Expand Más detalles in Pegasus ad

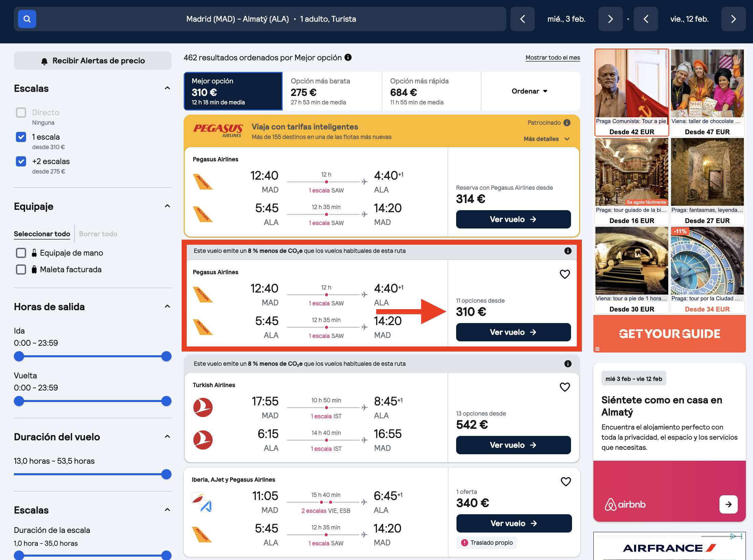tap(546, 139)
